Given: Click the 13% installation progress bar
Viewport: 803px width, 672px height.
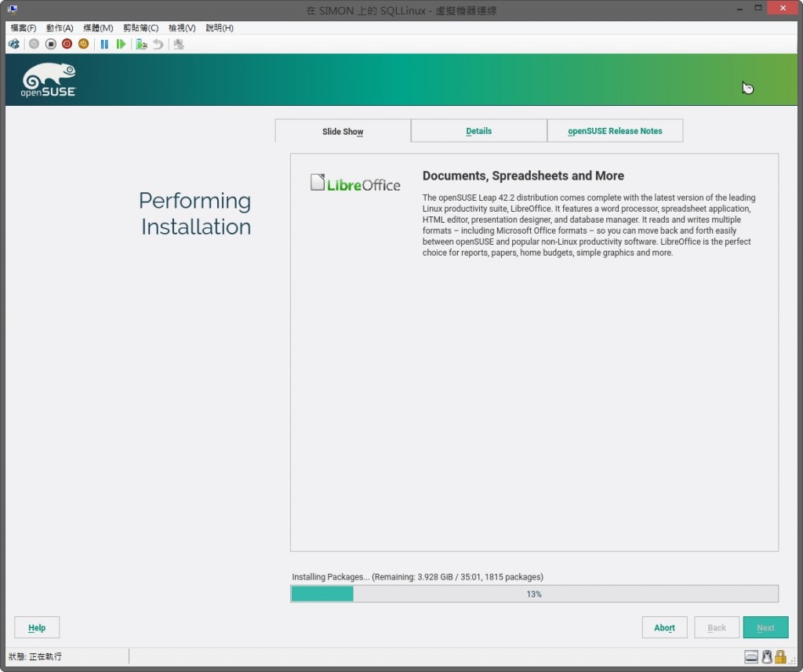Looking at the screenshot, I should [x=534, y=594].
